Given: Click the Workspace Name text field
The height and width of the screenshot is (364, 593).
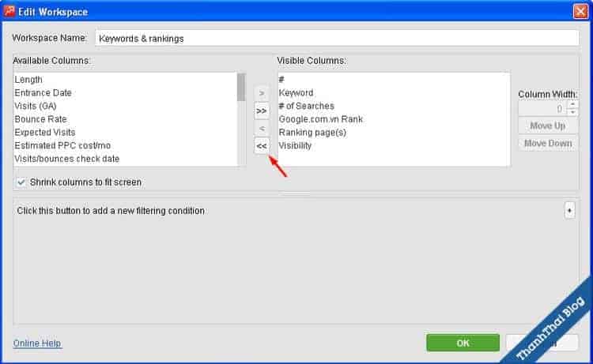Looking at the screenshot, I should (336, 38).
